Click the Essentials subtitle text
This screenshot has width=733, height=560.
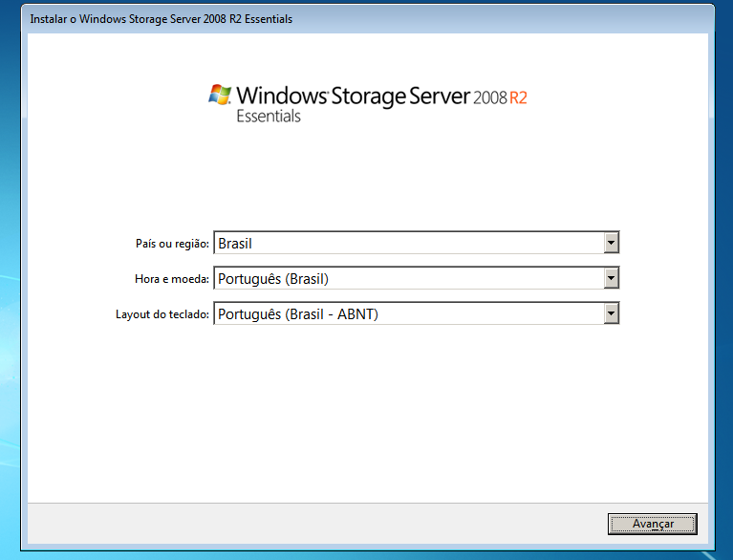click(269, 116)
